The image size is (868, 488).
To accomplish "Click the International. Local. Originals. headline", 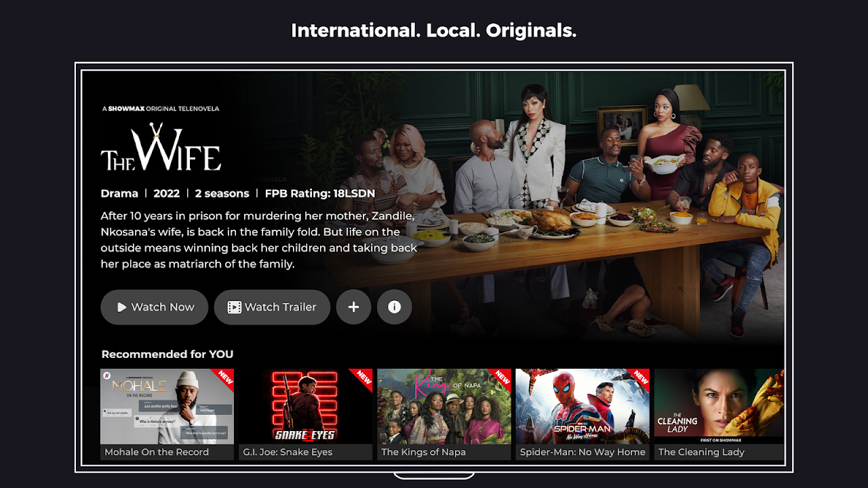I will pos(434,30).
